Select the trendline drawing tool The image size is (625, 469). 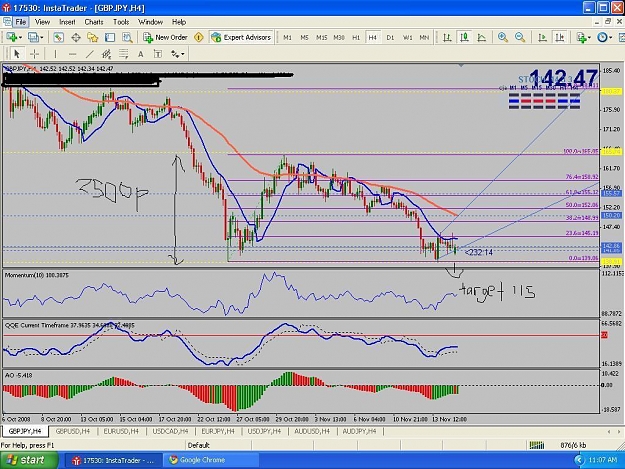click(90, 54)
